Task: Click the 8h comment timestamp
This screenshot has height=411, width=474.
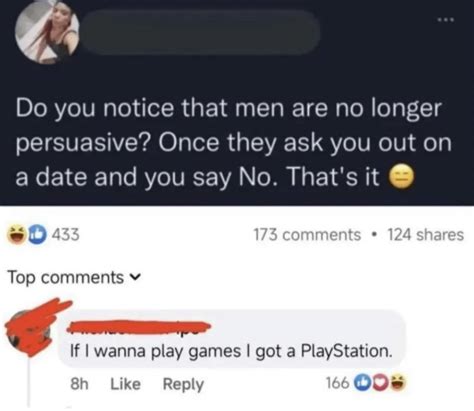Action: click(x=79, y=384)
